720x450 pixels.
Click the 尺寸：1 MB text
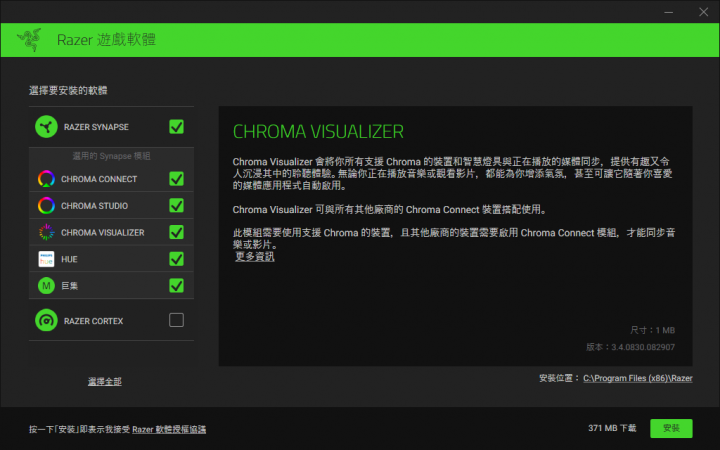[652, 330]
